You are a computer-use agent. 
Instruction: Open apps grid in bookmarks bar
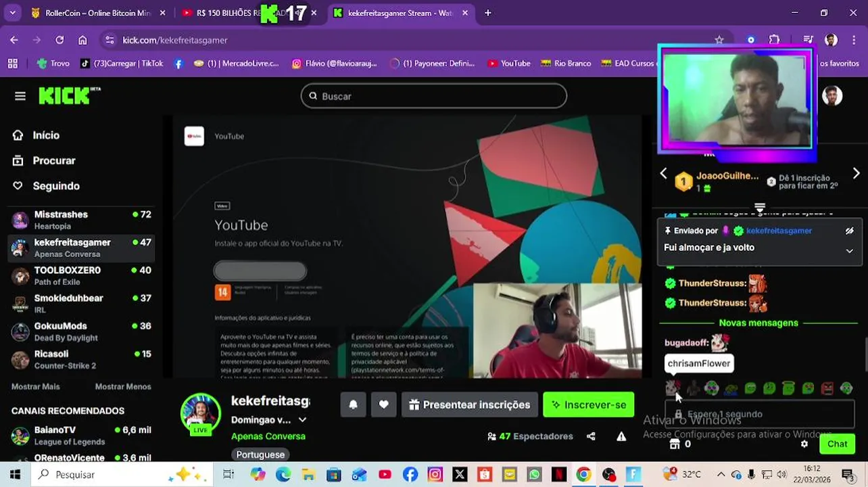point(12,64)
